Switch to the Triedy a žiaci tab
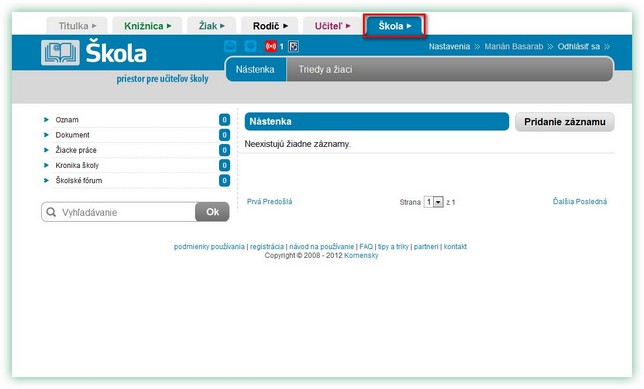Screen dimensions: 644x389 point(325,69)
